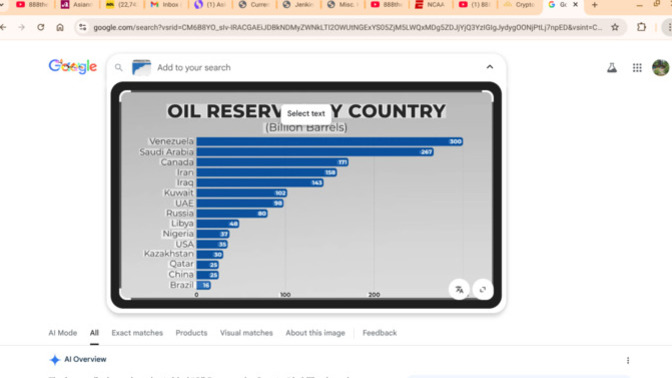Click the browser forward arrow

click(x=21, y=27)
